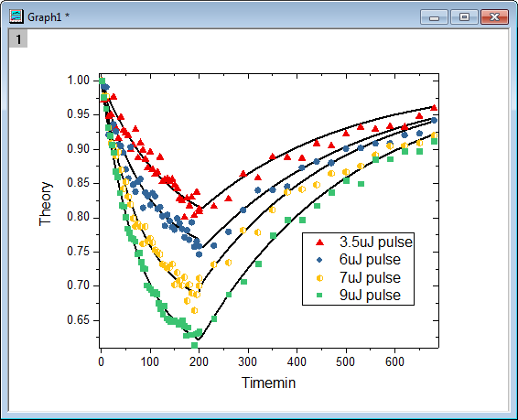
Task: Click the 0.90 Y-axis tick label
Action: 79,149
